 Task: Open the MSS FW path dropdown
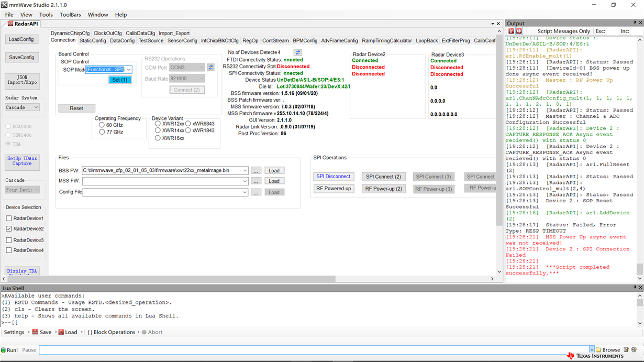245,181
